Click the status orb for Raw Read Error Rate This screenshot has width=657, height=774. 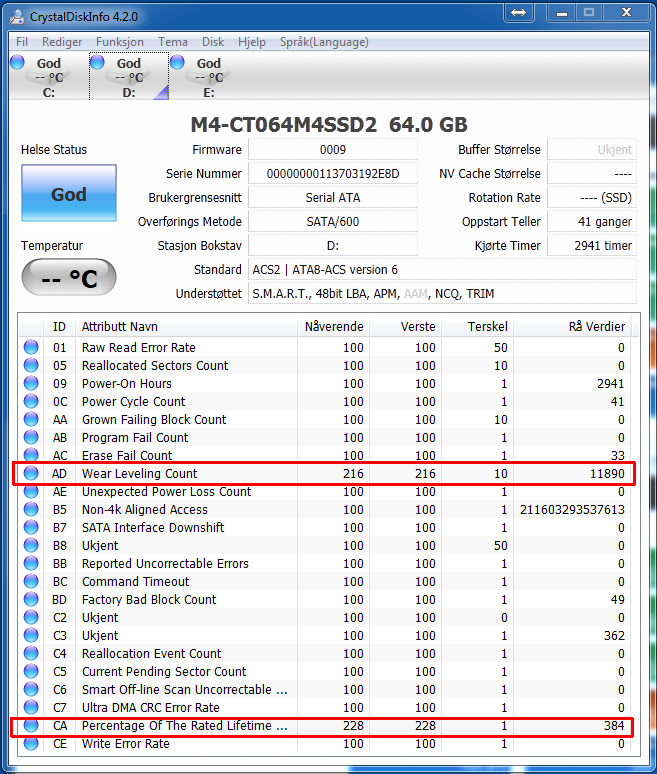[31, 347]
